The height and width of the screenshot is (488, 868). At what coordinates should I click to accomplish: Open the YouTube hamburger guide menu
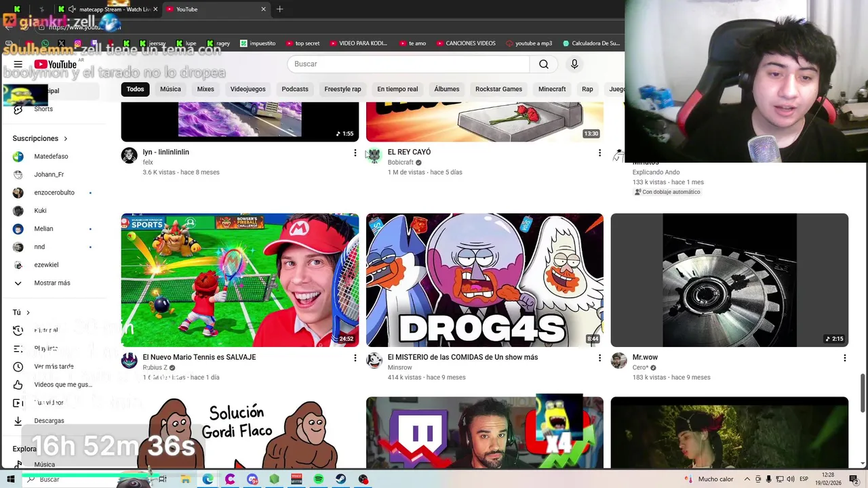pyautogui.click(x=18, y=64)
